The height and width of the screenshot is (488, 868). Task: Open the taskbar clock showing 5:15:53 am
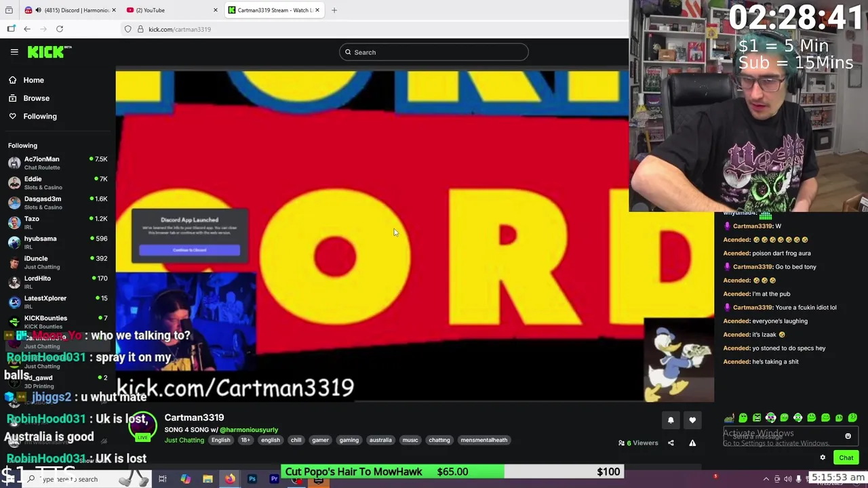pyautogui.click(x=838, y=478)
